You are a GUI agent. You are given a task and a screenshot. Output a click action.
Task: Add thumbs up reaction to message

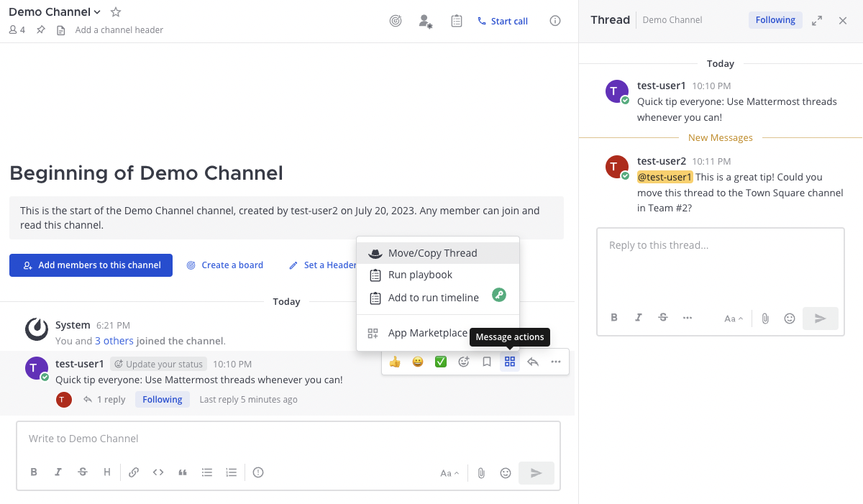(395, 362)
